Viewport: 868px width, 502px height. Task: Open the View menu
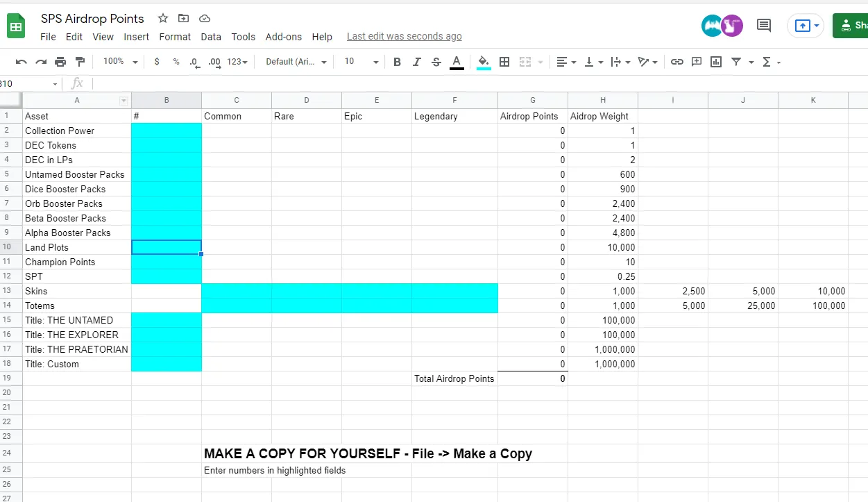(x=103, y=37)
